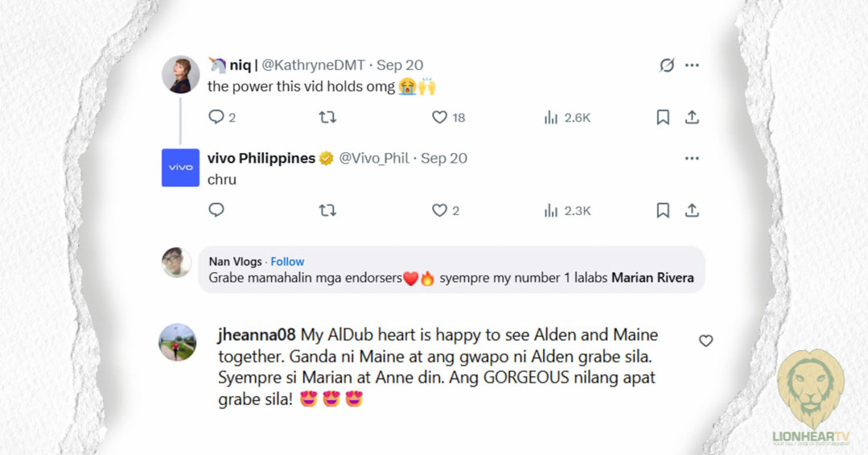The width and height of the screenshot is (868, 455).
Task: Like vivo Philippines' reply
Action: 439,210
